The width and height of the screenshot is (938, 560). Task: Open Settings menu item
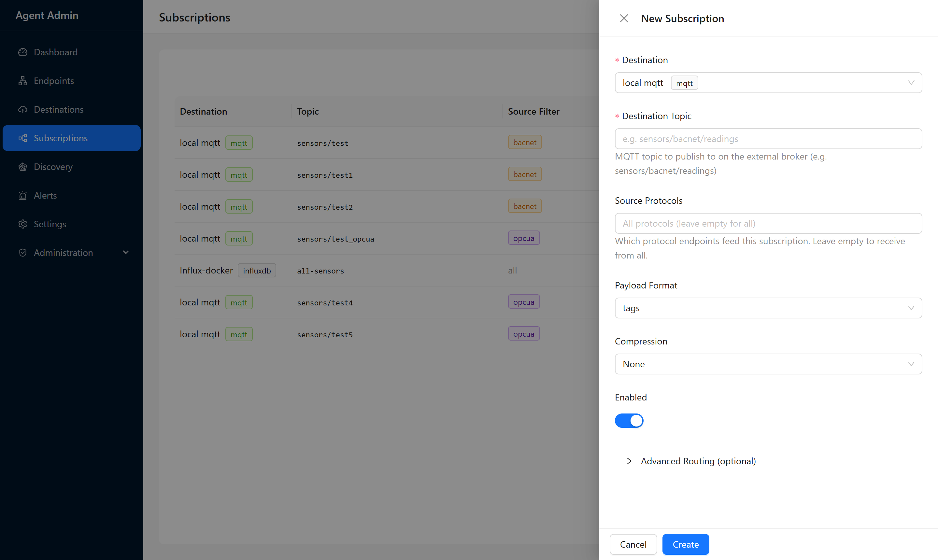point(72,224)
